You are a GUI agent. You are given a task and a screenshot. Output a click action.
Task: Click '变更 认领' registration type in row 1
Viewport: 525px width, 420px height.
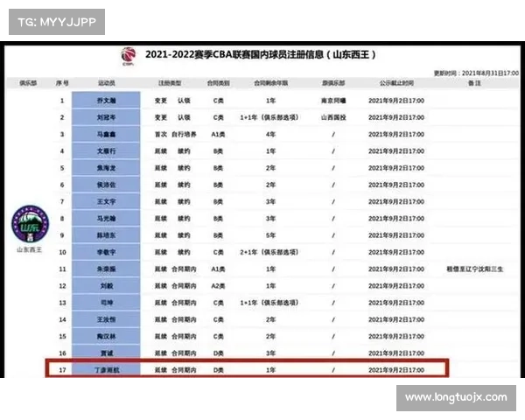172,101
